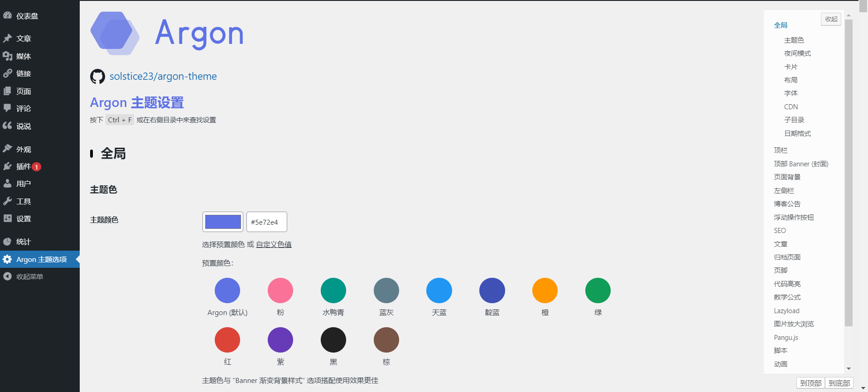Click the pushpin icon for Posts
Viewport: 868px width, 392px height.
(x=7, y=38)
